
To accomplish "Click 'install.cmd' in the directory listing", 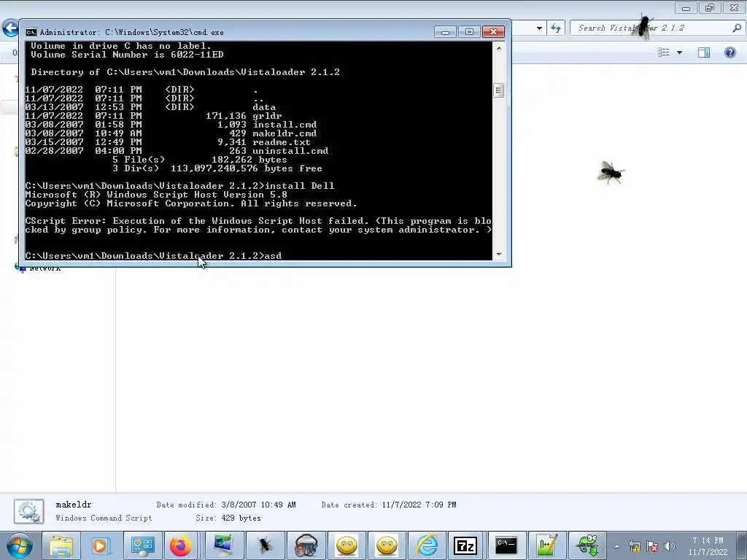I will [285, 125].
